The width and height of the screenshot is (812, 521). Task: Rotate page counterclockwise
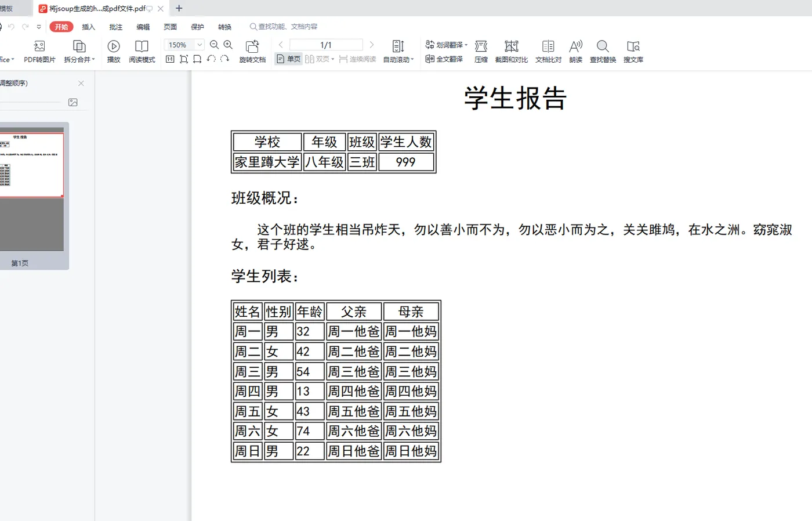coord(211,59)
